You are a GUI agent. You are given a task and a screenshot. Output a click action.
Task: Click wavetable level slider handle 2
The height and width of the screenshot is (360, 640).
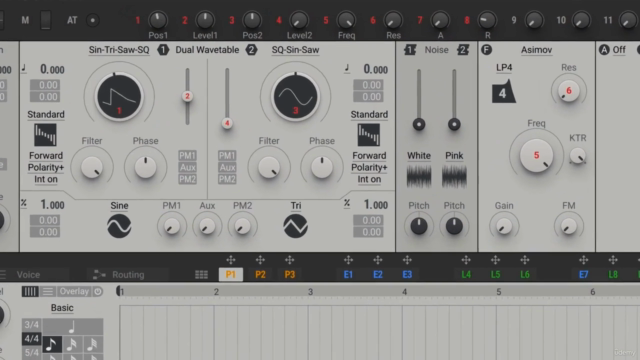187,96
